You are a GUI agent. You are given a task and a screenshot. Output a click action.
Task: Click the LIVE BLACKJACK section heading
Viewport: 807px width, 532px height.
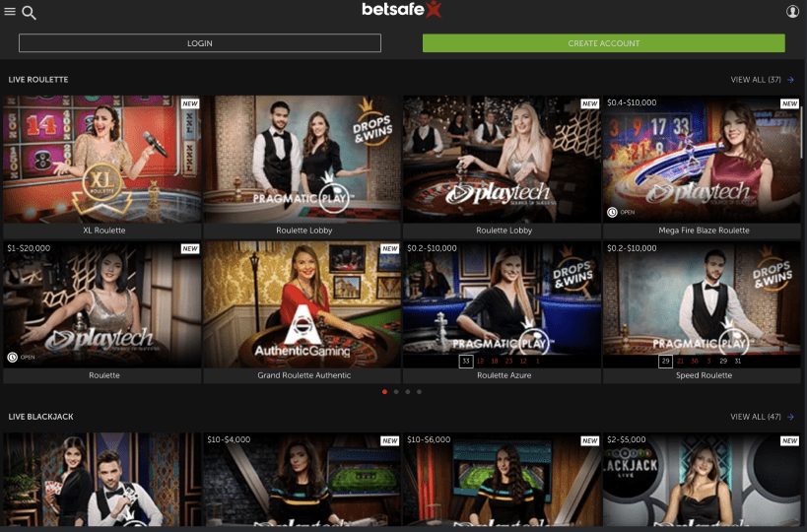point(40,417)
